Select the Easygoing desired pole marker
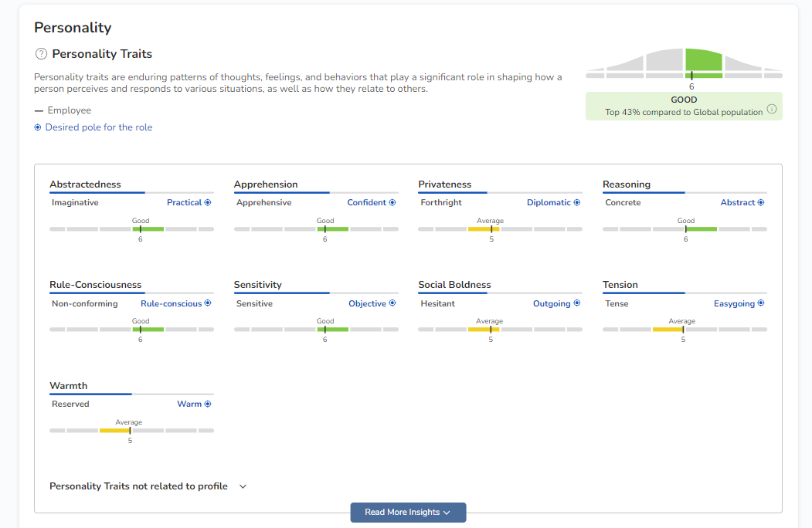This screenshot has height=528, width=812. pos(761,304)
